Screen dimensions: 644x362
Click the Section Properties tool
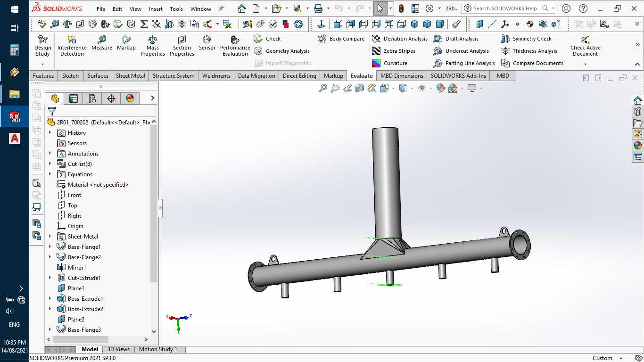pyautogui.click(x=182, y=46)
